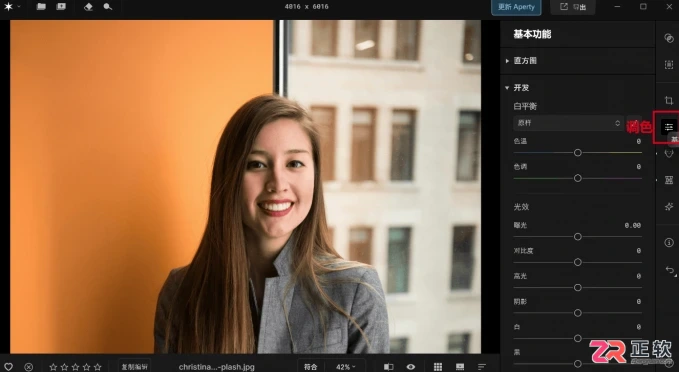Click the 导出 export button
The width and height of the screenshot is (679, 372).
point(572,7)
